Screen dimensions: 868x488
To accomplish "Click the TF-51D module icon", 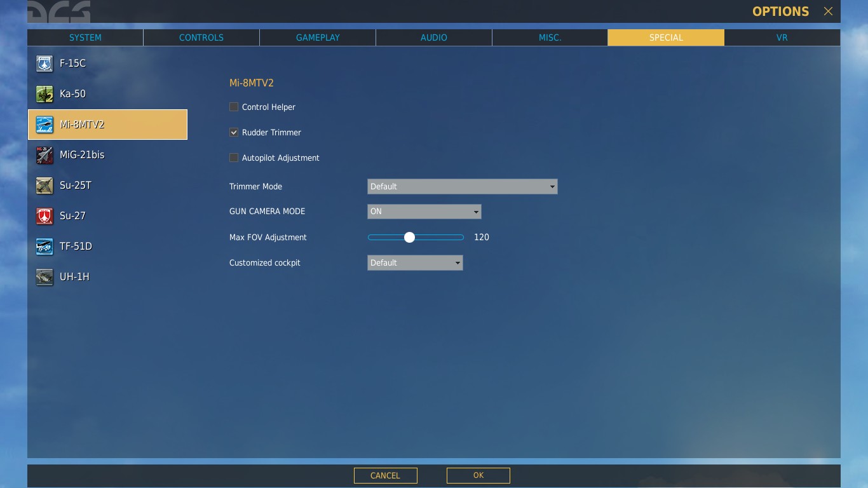I will [44, 247].
